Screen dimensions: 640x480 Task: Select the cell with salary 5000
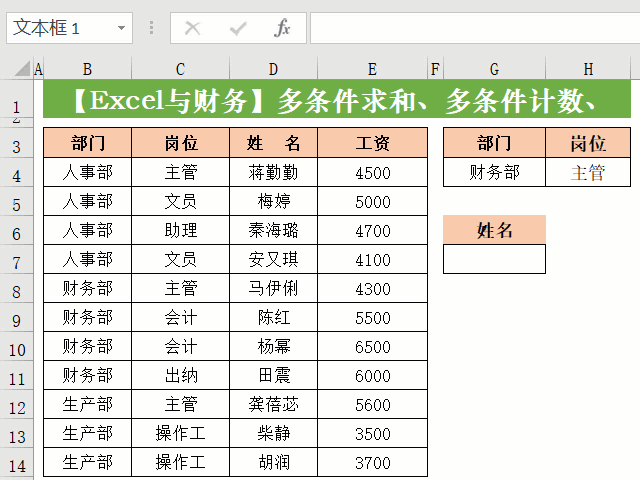click(372, 201)
